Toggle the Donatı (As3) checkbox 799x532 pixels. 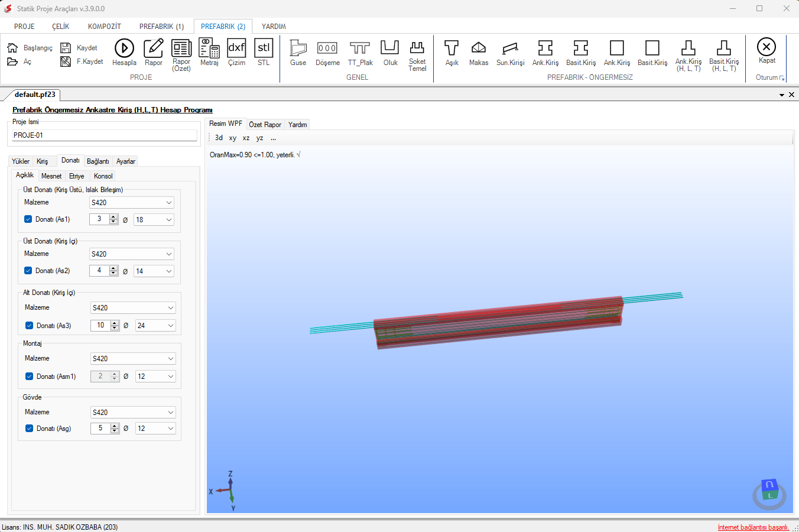click(x=29, y=325)
